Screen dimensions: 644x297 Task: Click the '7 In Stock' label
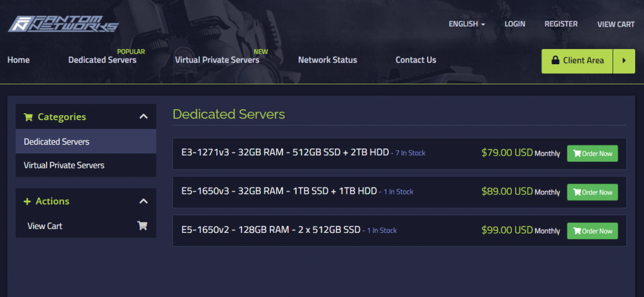pyautogui.click(x=410, y=154)
